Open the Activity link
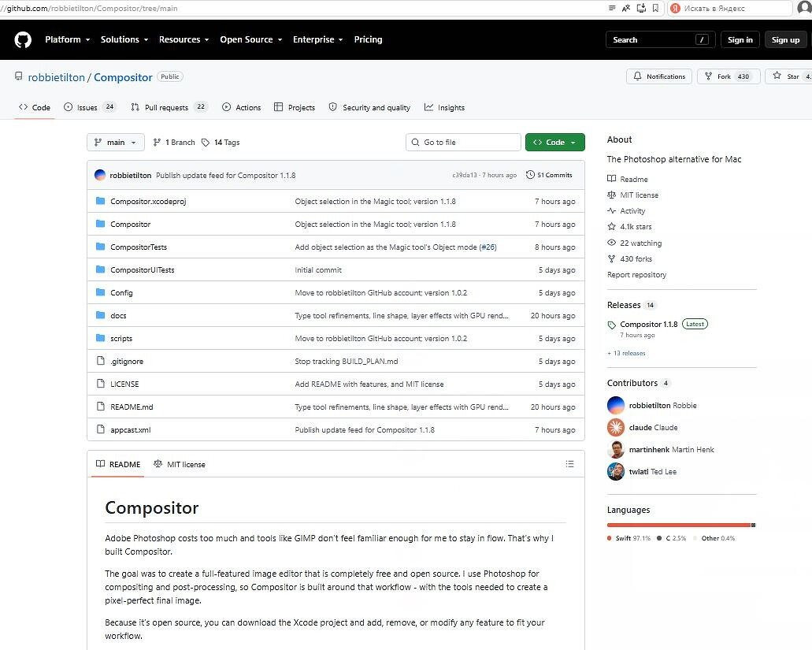 pyautogui.click(x=626, y=211)
